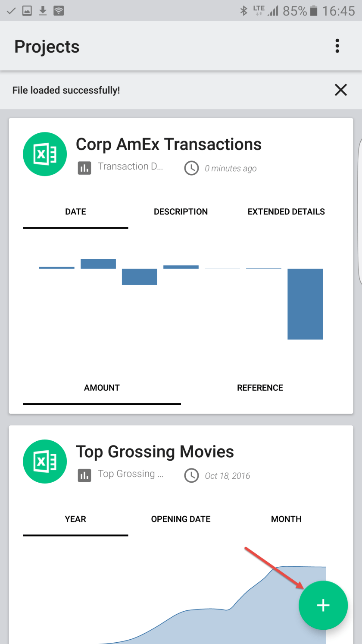
Task: Open the Corp AmEx Transactions project title
Action: click(x=169, y=144)
